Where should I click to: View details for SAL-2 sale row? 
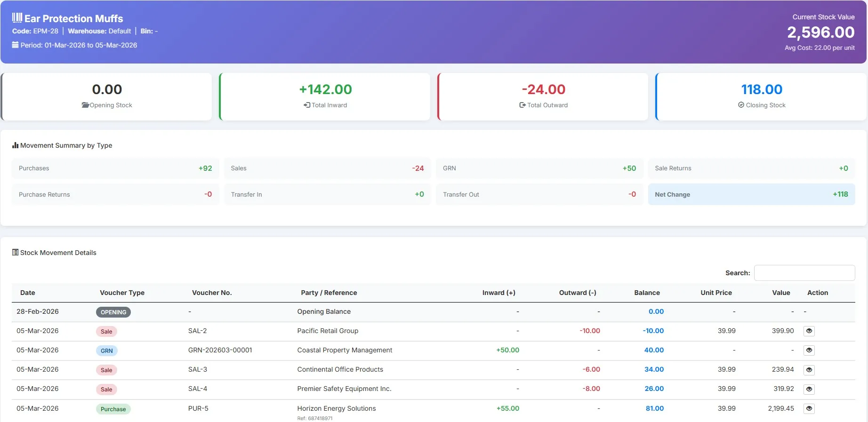coord(809,331)
